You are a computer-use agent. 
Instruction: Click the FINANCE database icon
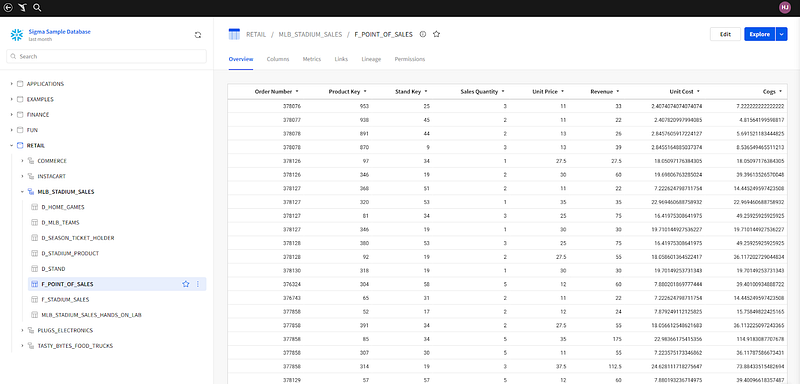20,114
